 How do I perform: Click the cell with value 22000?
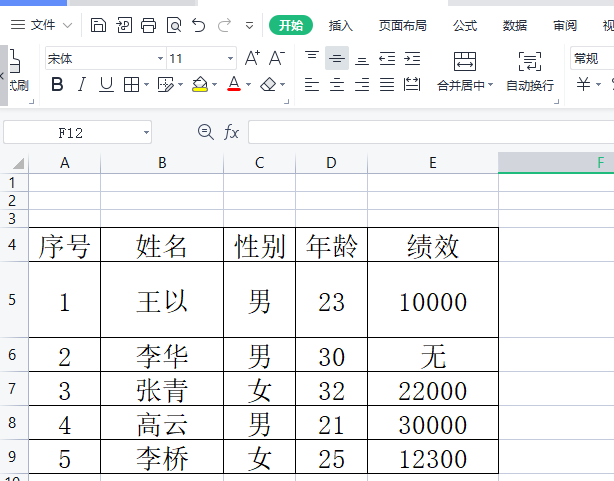coord(433,389)
